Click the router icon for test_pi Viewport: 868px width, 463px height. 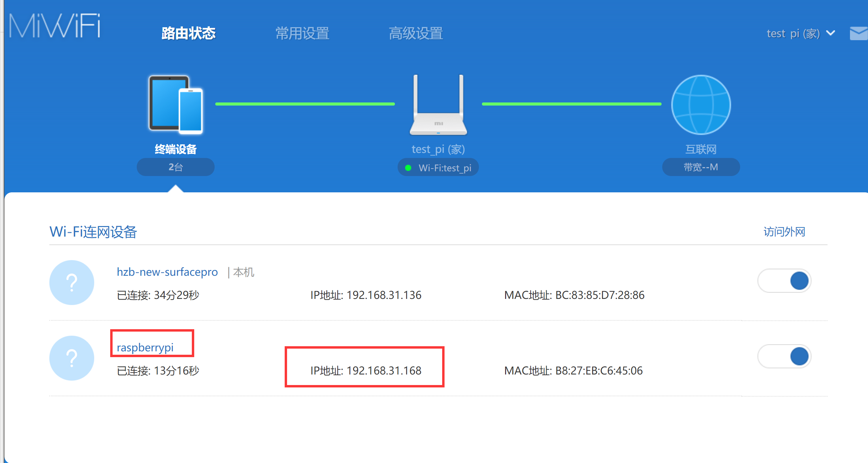[x=438, y=105]
